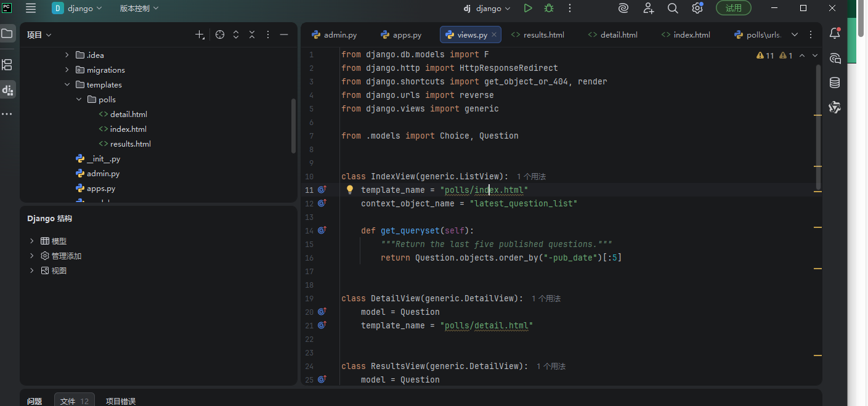Click the override gutter icon on line 14

322,230
